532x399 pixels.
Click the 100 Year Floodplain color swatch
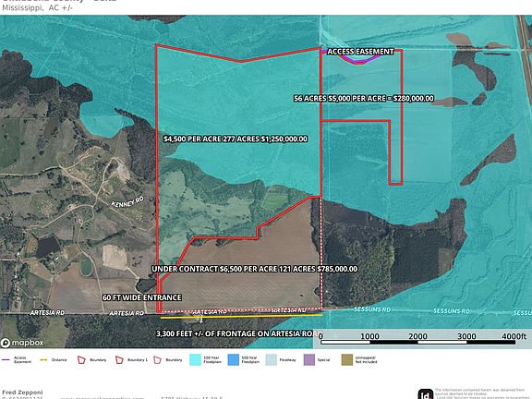[196, 359]
